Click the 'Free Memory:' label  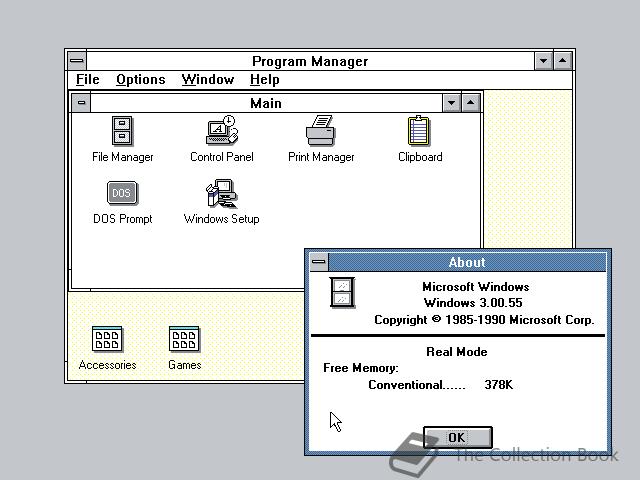[x=361, y=368]
